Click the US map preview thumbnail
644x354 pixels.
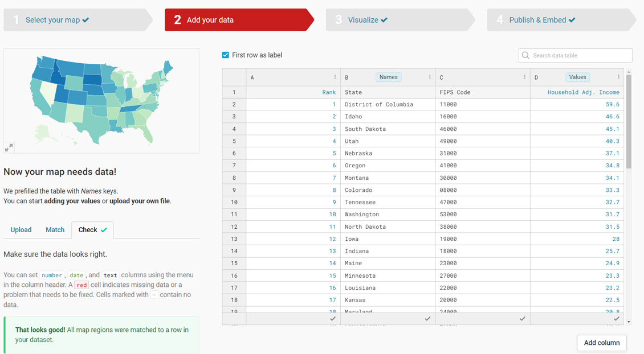(x=101, y=101)
